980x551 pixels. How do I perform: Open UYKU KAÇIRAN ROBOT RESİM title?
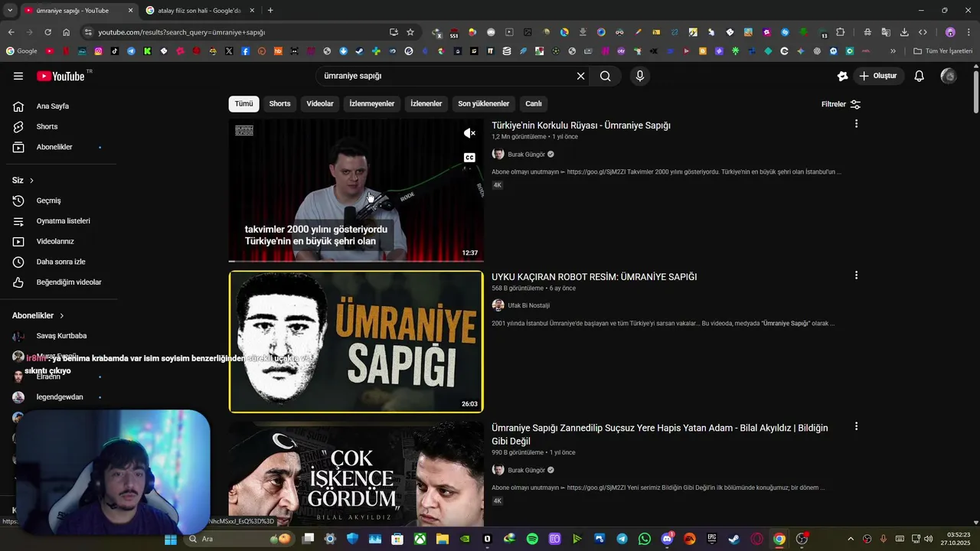click(594, 277)
